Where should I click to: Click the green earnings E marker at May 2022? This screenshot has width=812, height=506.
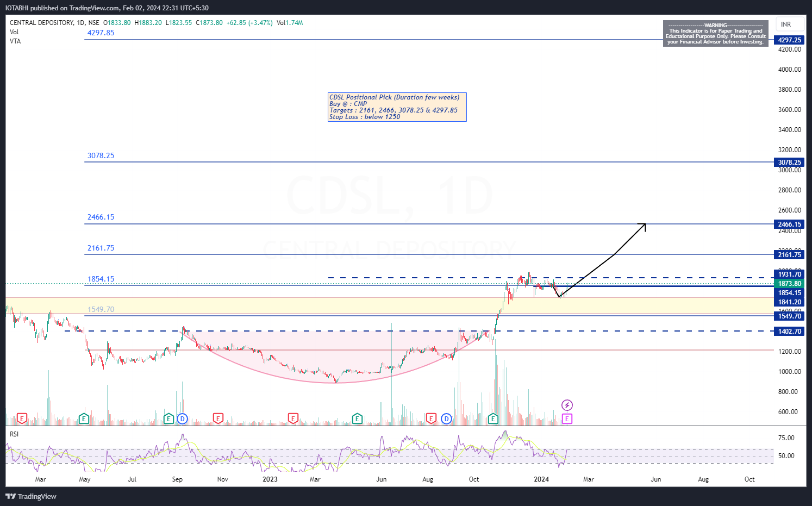(x=84, y=418)
